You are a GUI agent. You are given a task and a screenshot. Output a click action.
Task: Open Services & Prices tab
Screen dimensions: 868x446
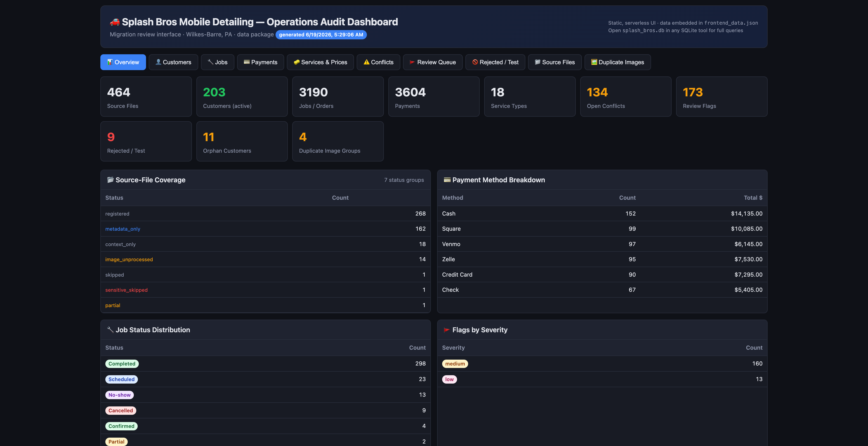[320, 62]
